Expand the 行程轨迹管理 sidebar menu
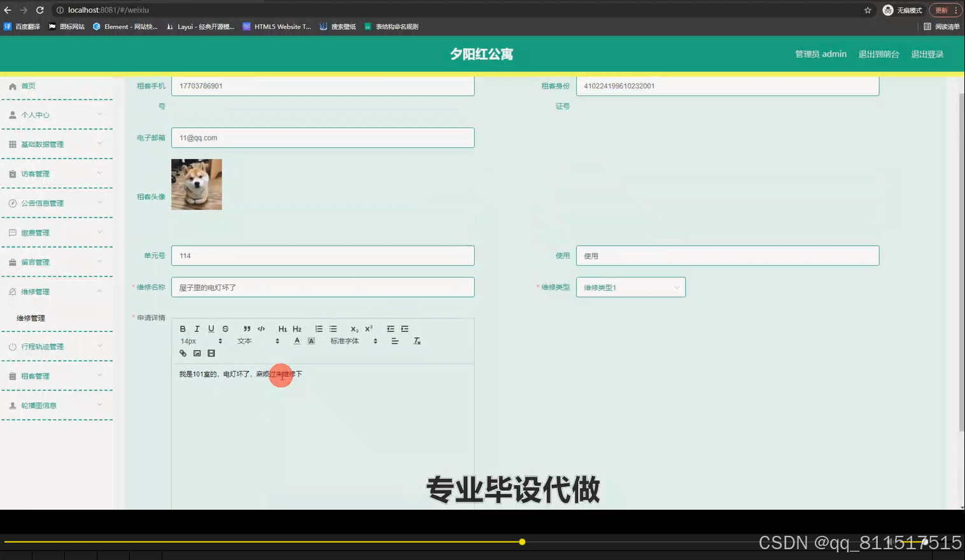Viewport: 965px width, 560px height. (x=57, y=347)
